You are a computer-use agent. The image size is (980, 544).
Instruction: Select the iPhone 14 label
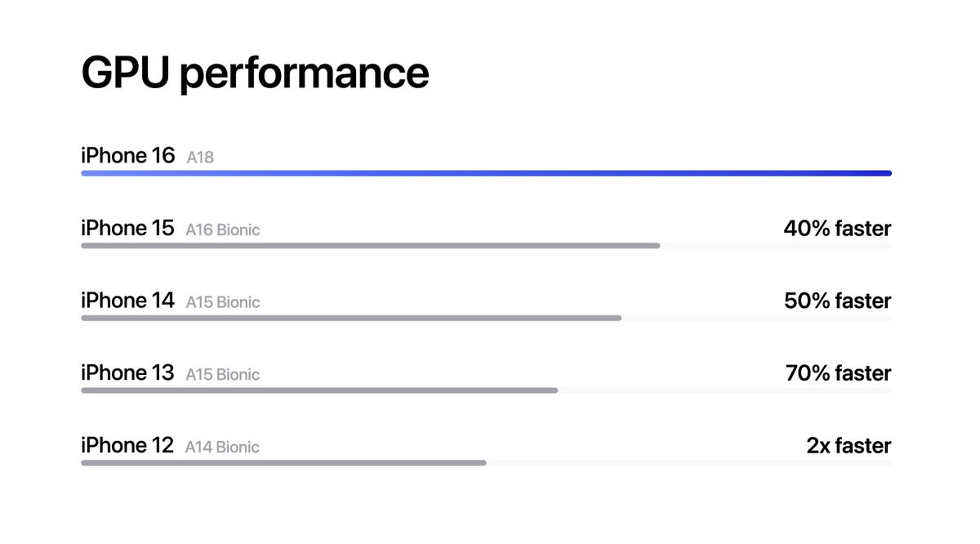coord(128,301)
